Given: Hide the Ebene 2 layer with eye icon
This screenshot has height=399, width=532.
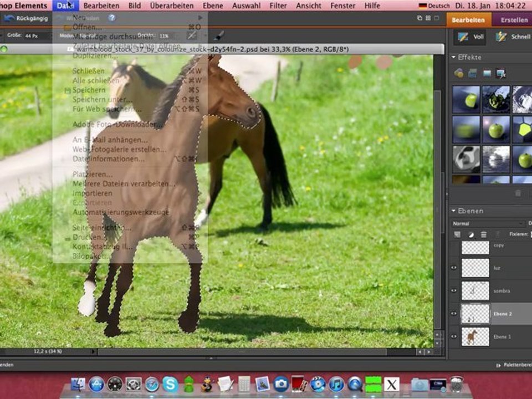Looking at the screenshot, I should click(454, 314).
